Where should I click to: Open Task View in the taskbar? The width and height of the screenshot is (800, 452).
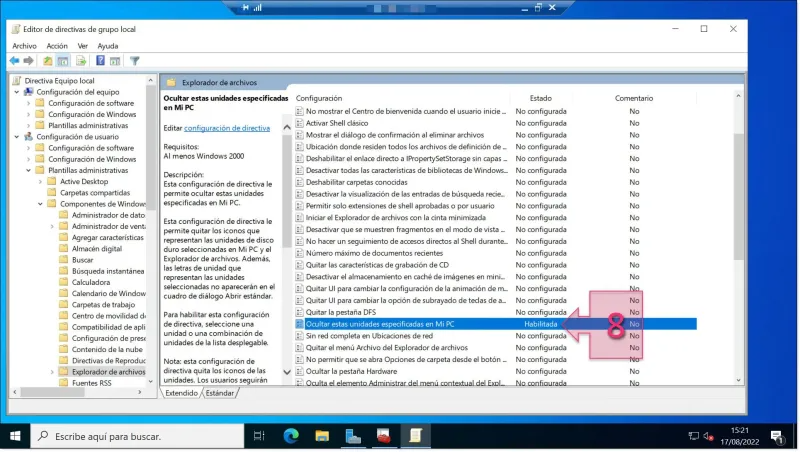click(x=259, y=436)
